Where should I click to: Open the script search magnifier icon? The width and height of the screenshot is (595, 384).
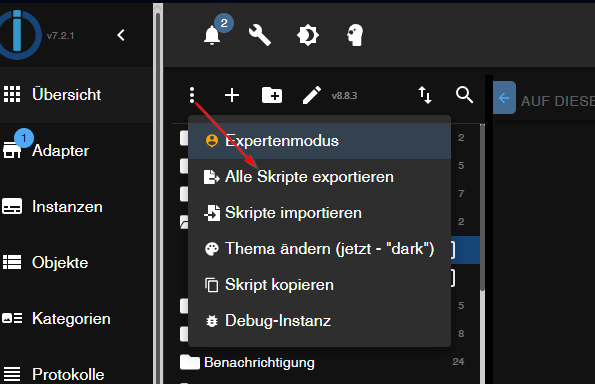coord(464,95)
